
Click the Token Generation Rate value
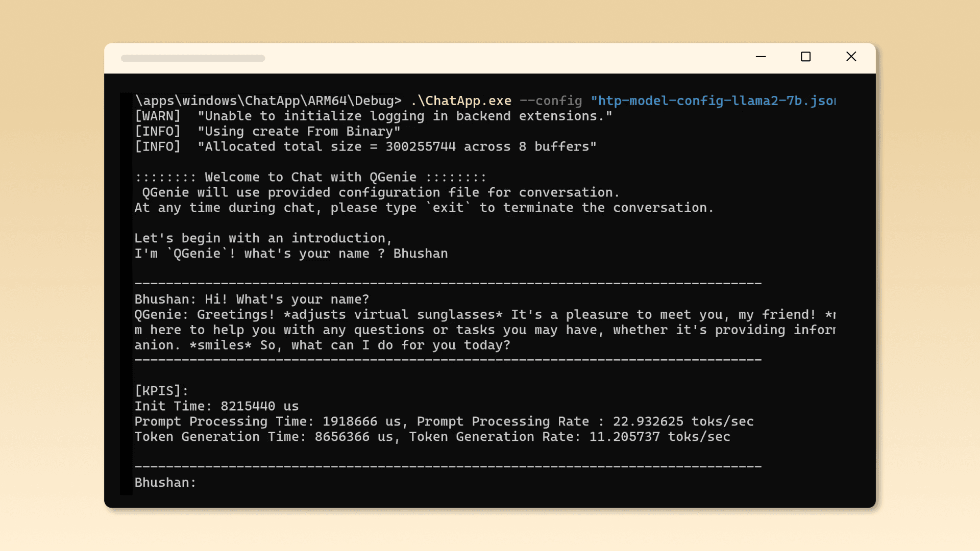(x=624, y=437)
